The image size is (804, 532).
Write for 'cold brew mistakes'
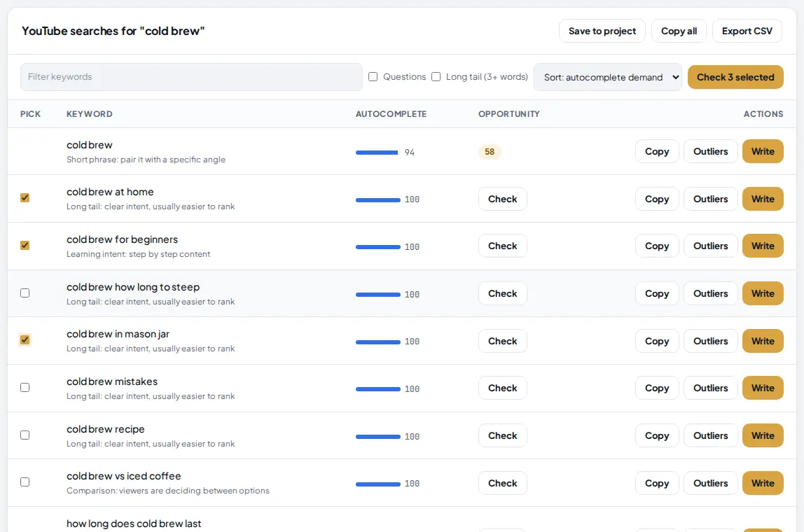click(x=763, y=388)
